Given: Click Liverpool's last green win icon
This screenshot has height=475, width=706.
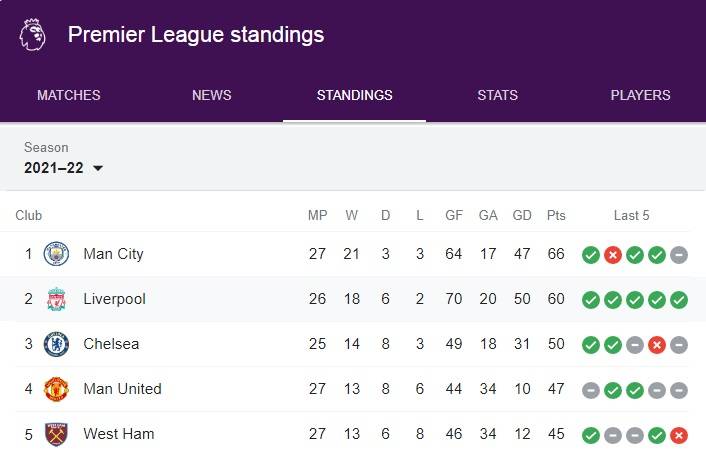Looking at the screenshot, I should point(679,300).
